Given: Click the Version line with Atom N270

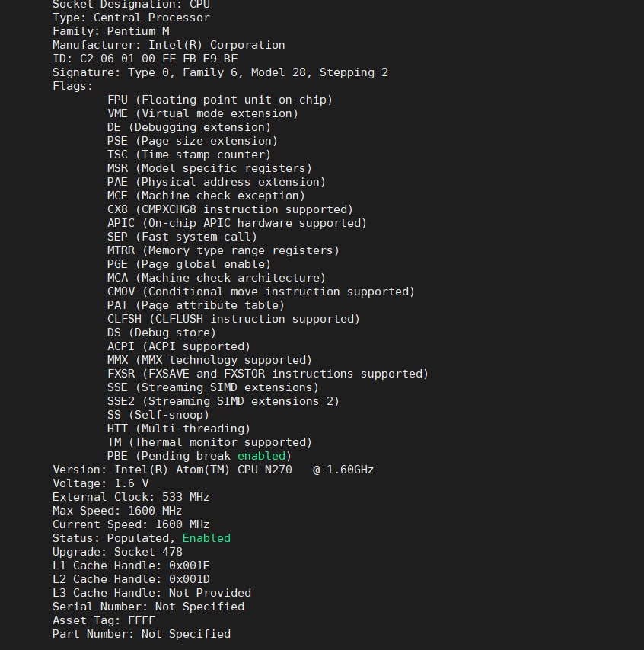Looking at the screenshot, I should 213,470.
